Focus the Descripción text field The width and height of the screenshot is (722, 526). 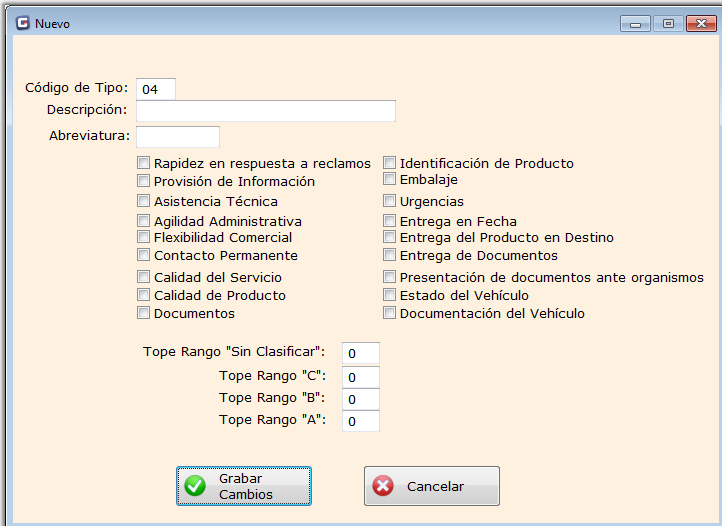pos(266,110)
